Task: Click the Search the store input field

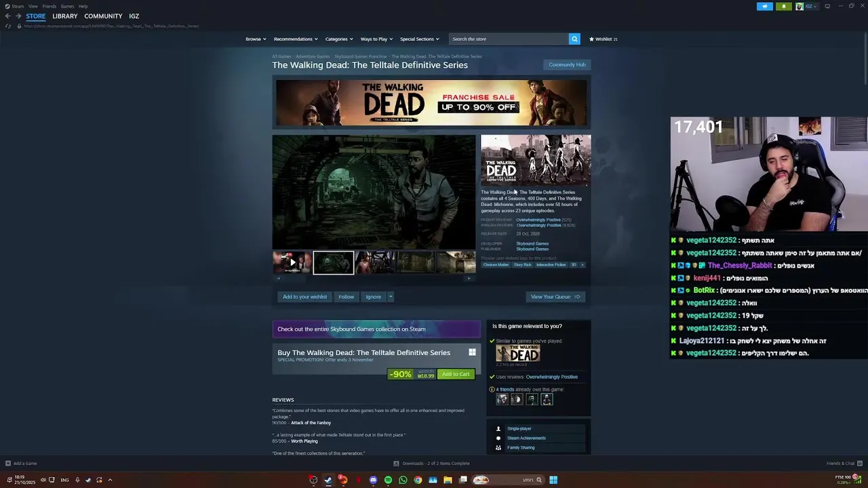Action: [509, 39]
